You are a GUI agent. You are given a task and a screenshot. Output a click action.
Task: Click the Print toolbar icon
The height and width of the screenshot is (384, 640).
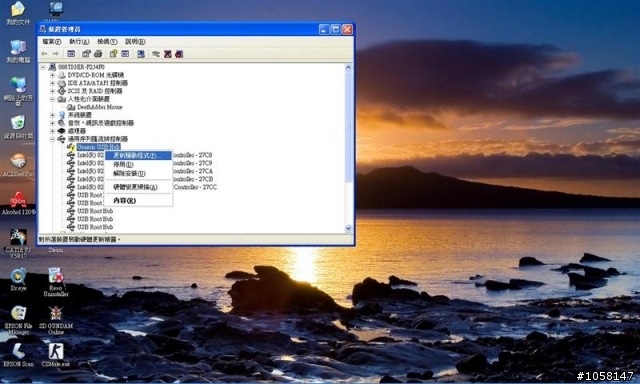pyautogui.click(x=98, y=54)
